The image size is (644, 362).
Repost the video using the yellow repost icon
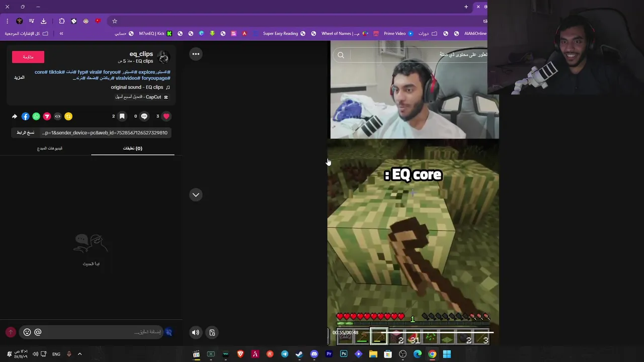click(x=68, y=116)
